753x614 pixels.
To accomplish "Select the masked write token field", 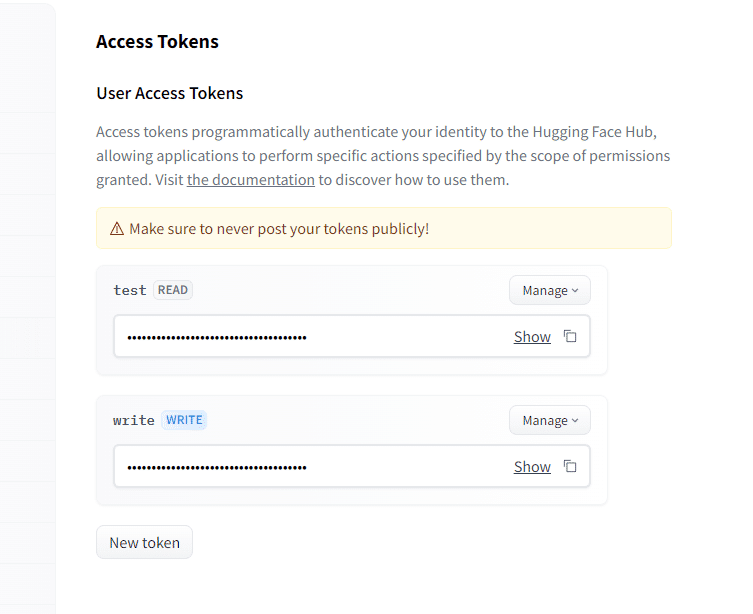I will click(300, 467).
